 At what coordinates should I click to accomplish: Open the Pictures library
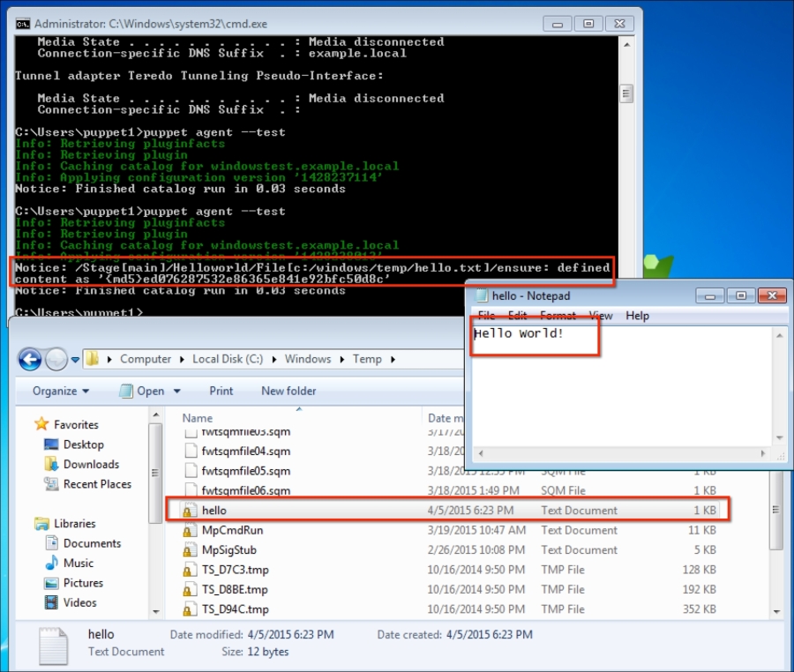(83, 583)
